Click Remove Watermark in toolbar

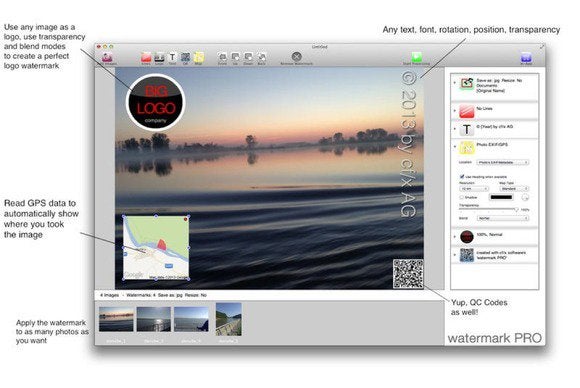click(x=297, y=57)
